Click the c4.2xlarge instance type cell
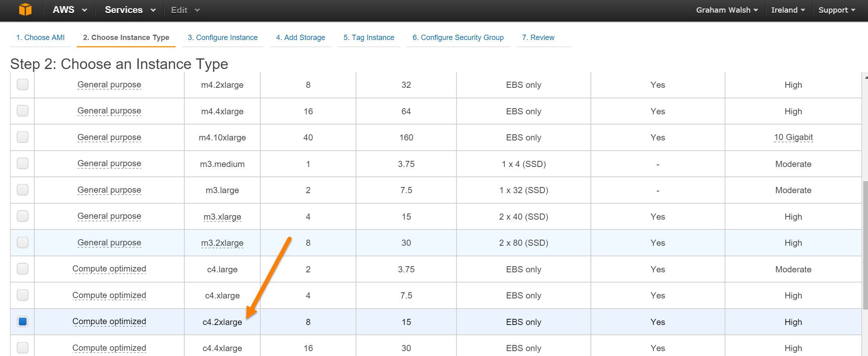This screenshot has height=356, width=868. tap(222, 322)
